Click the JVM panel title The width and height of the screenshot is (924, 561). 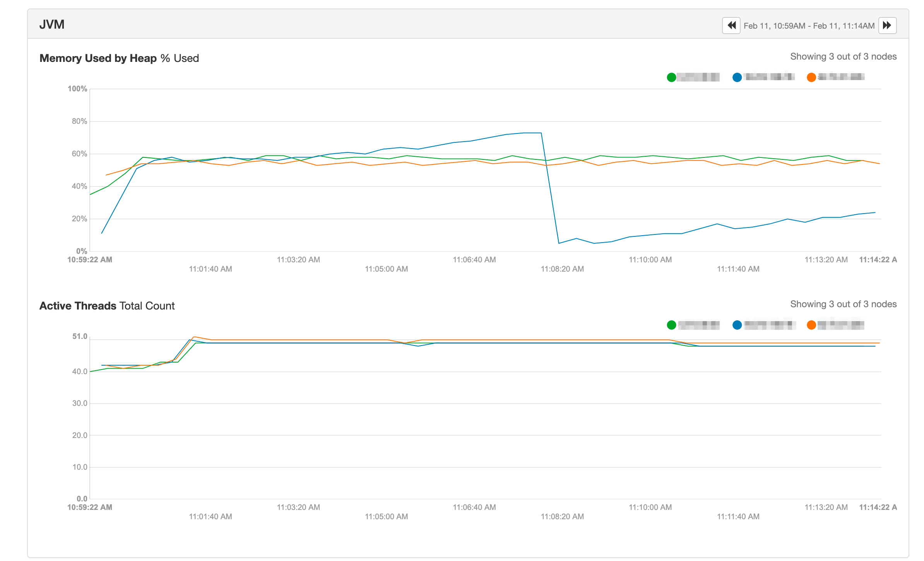pyautogui.click(x=52, y=24)
